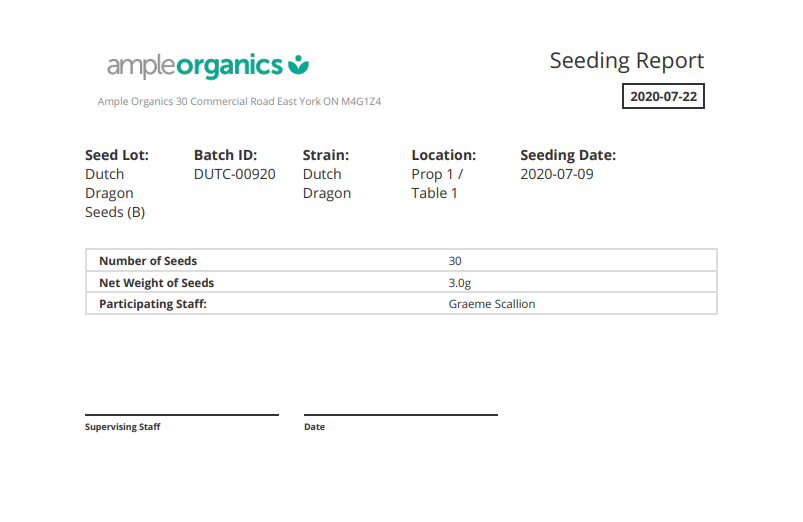Click the Strain heading
The image size is (803, 522).
325,155
